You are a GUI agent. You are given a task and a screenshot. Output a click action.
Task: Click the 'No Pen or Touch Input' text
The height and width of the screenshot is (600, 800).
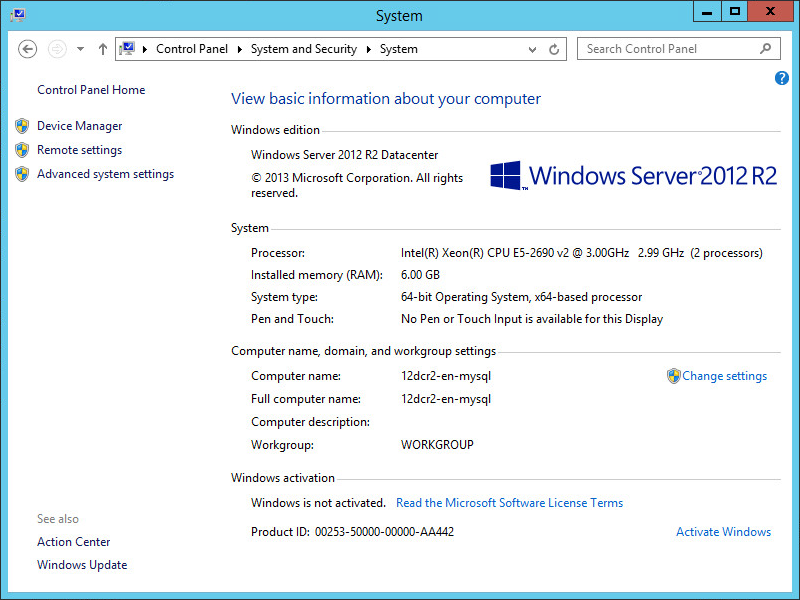[x=463, y=319]
